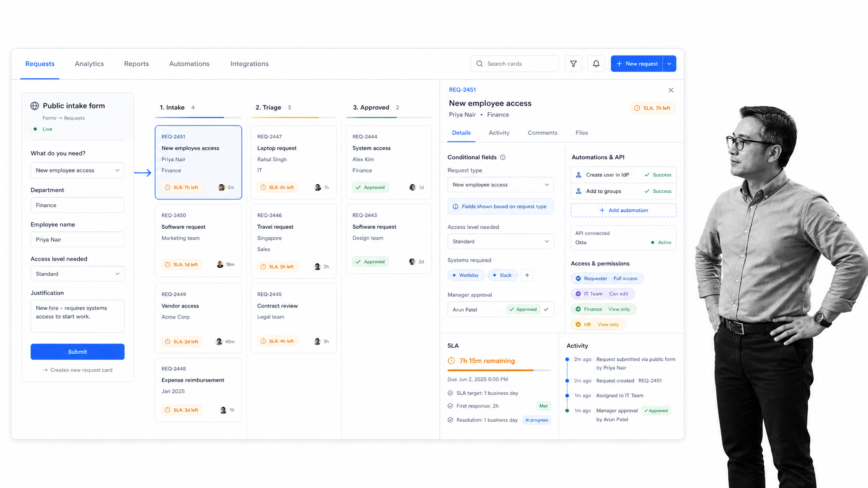Open the Comments tab
This screenshot has height=488, width=868.
(542, 133)
